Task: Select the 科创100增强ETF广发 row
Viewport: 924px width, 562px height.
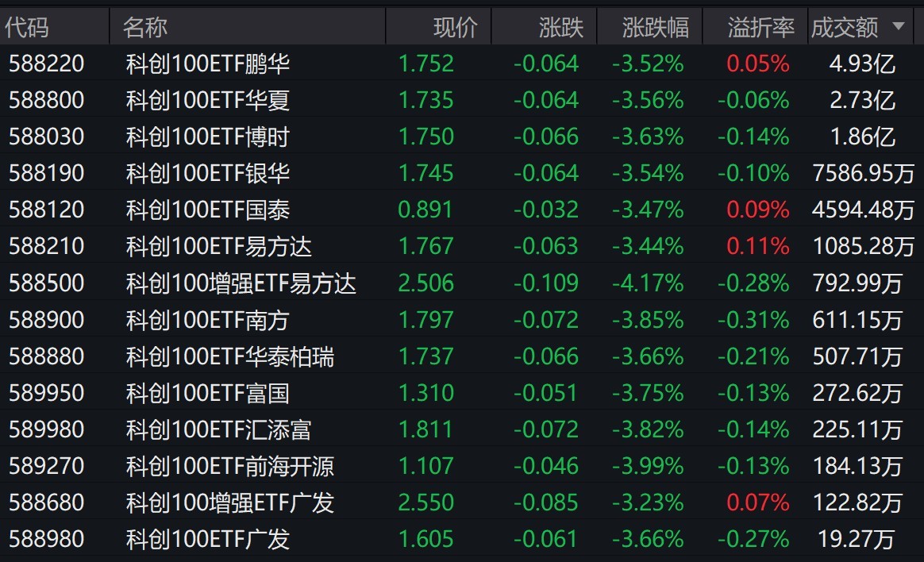Action: pos(462,502)
